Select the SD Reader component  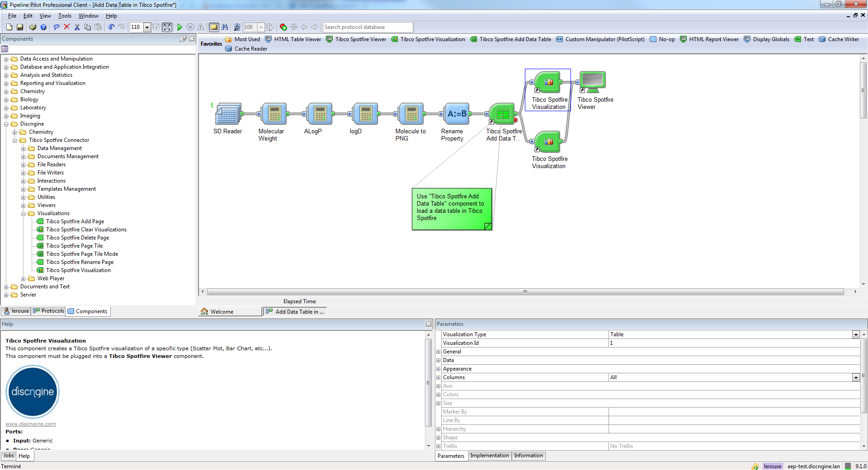point(228,114)
